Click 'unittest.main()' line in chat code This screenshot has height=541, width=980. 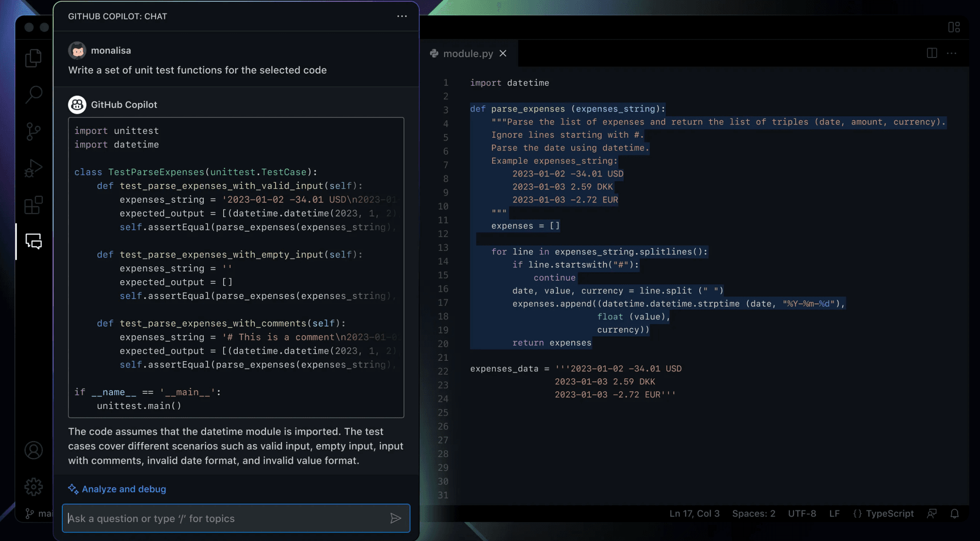[x=139, y=406]
